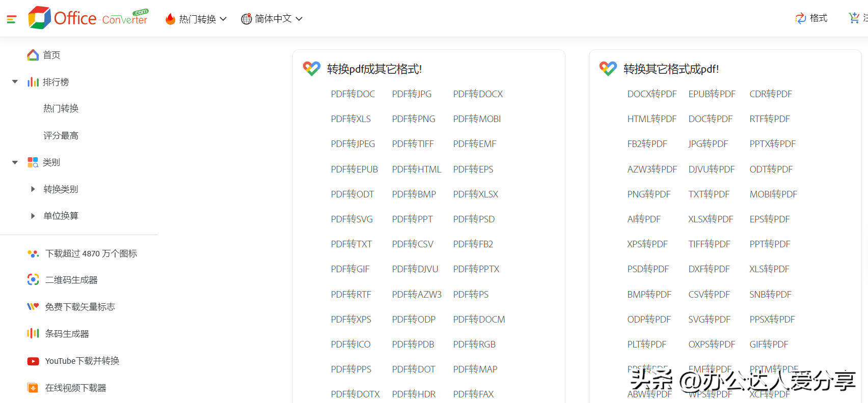Click the PDF转AZW3 link
868x403 pixels.
[x=417, y=295]
